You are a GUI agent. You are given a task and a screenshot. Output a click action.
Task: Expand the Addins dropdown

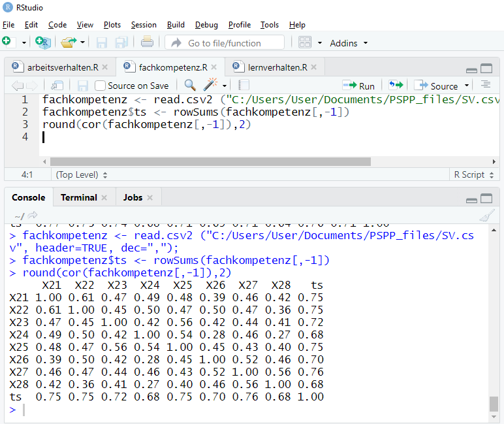[349, 43]
